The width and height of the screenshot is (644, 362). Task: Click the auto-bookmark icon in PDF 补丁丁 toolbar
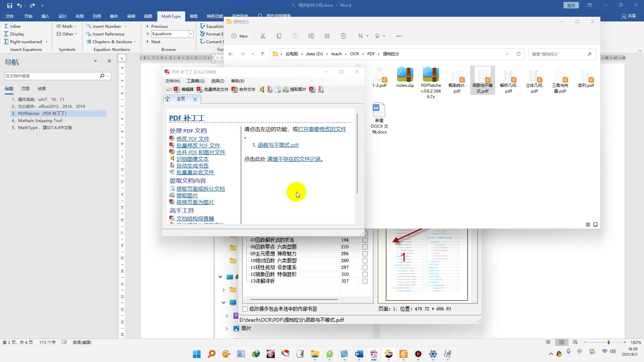(270, 89)
